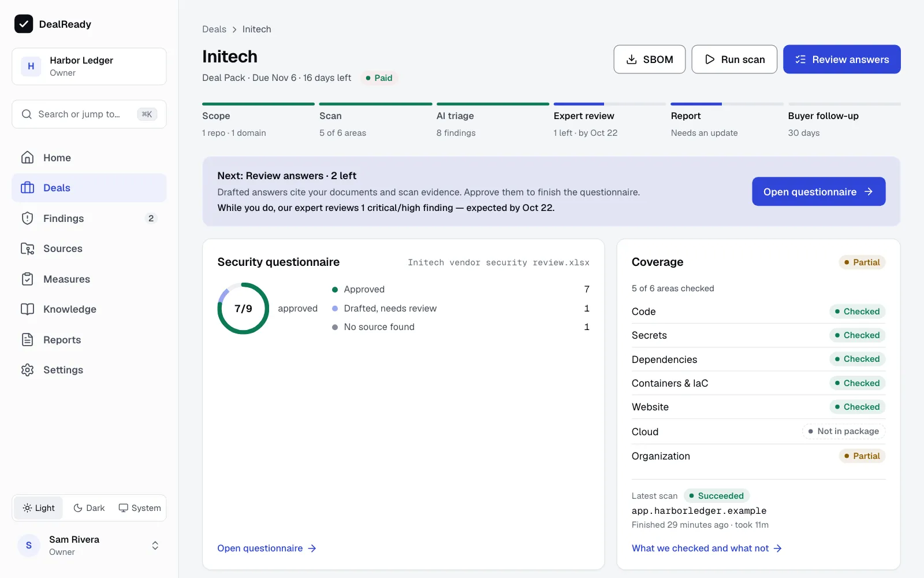The image size is (924, 578).
Task: Click the Findings shield icon
Action: point(27,218)
